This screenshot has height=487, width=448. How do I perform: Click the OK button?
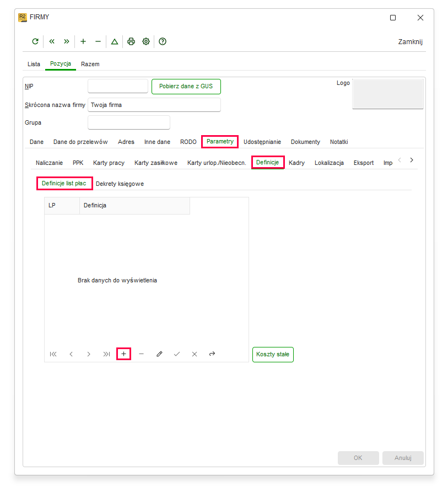click(358, 458)
